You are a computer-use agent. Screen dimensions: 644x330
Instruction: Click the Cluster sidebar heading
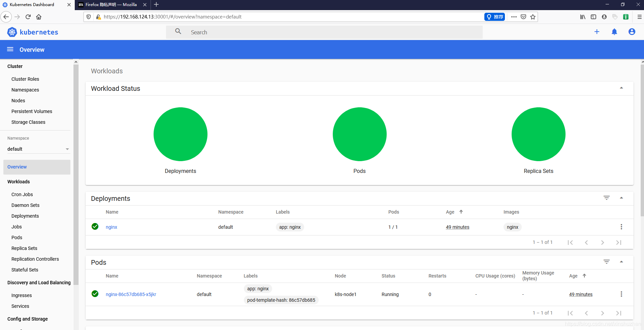pyautogui.click(x=15, y=66)
